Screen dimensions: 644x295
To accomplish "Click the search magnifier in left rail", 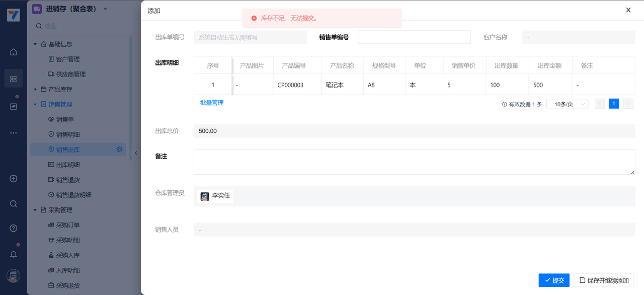I will tap(14, 204).
